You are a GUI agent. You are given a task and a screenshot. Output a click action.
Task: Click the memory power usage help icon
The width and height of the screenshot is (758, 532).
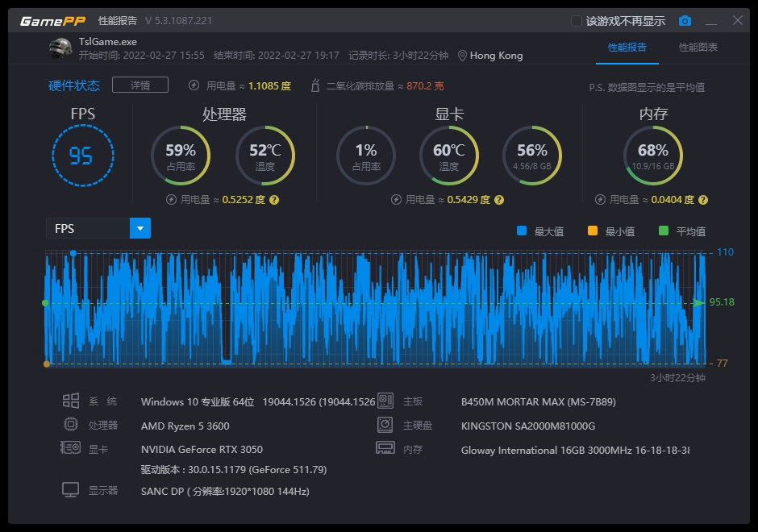point(703,200)
